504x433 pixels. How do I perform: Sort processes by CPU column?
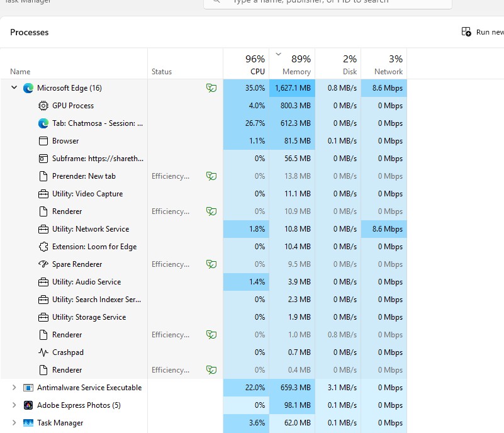pyautogui.click(x=247, y=65)
